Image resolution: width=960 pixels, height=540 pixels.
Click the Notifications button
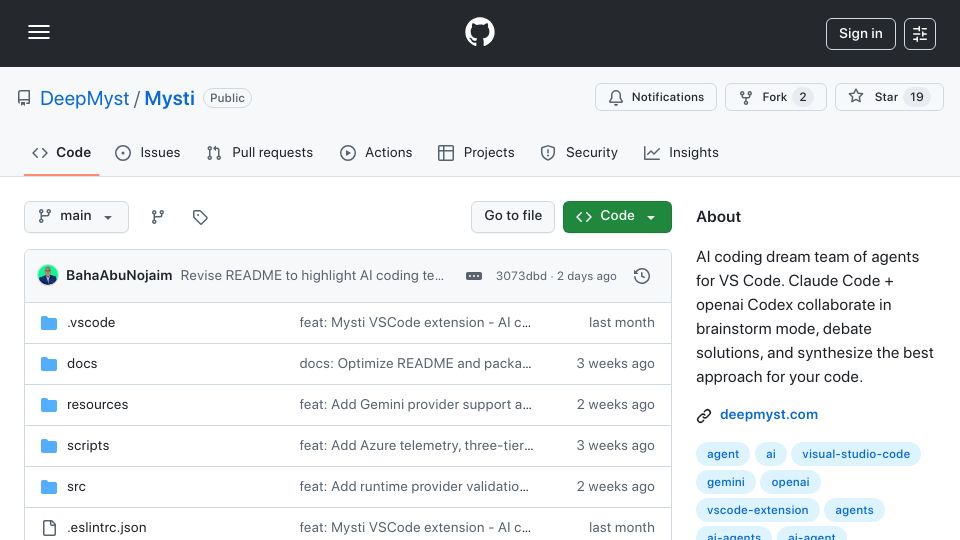click(656, 97)
